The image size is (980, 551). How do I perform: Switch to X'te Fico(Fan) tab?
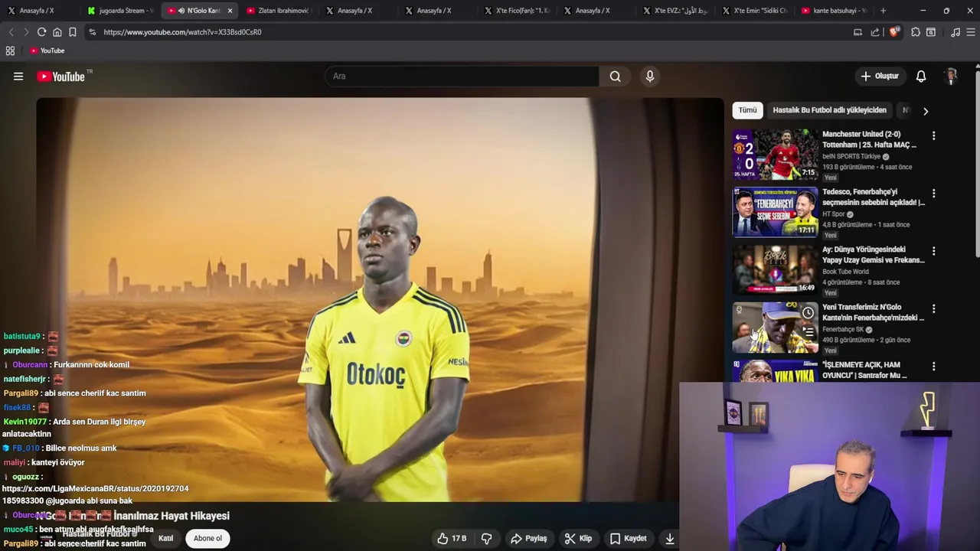tap(518, 11)
